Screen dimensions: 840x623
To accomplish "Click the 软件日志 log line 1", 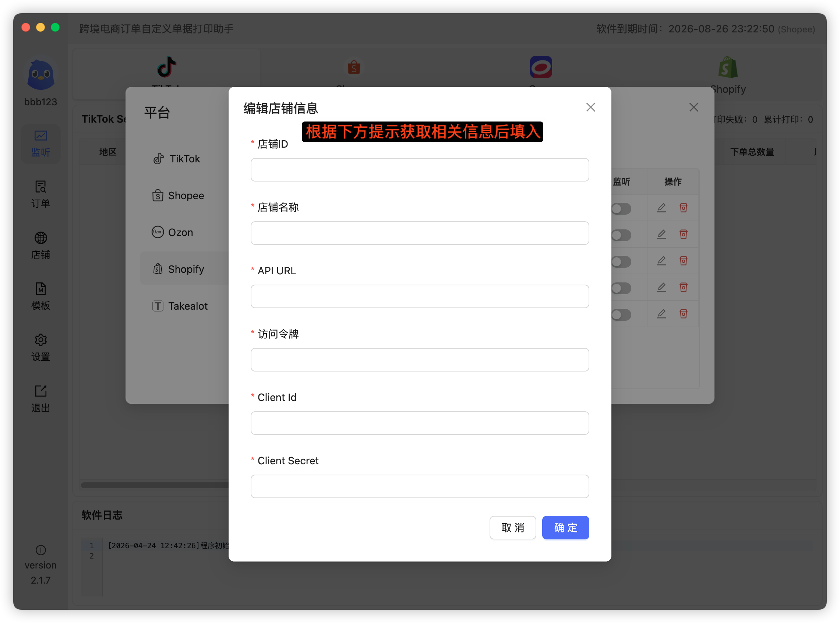I will pos(169,546).
